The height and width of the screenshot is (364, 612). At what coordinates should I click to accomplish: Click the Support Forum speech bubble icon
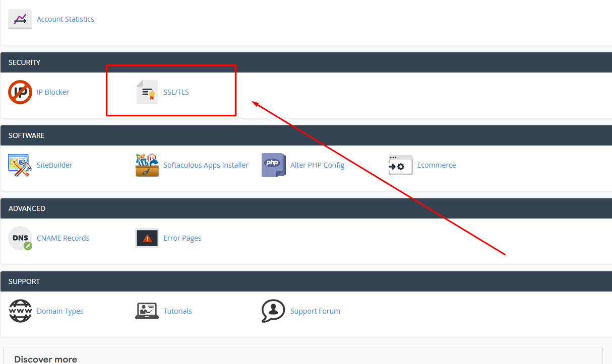[x=274, y=311]
